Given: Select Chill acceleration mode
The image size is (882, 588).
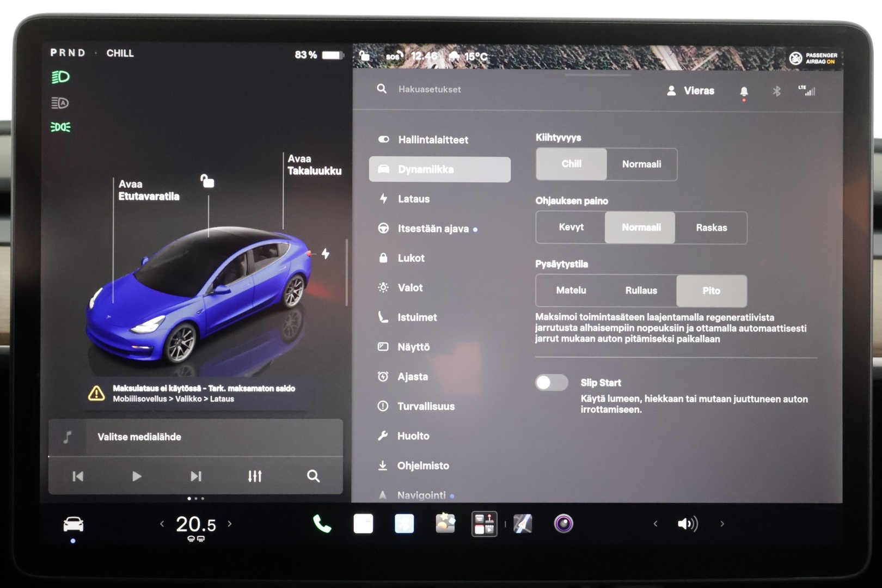Looking at the screenshot, I should point(571,164).
